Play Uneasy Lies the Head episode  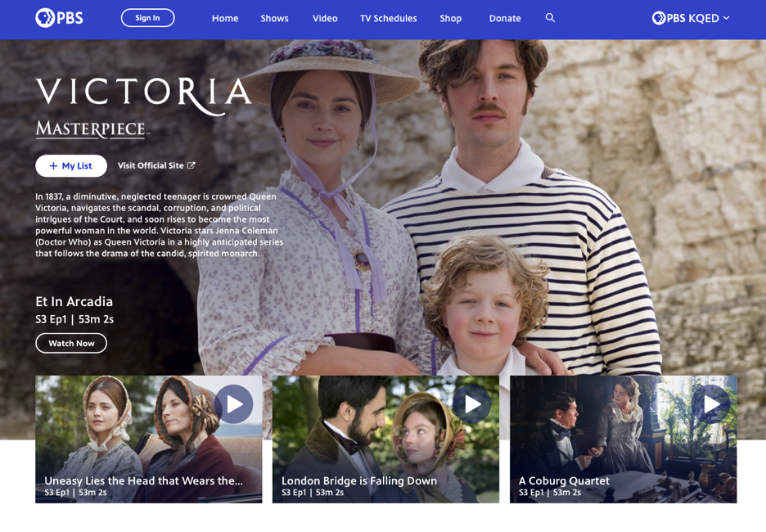click(233, 404)
